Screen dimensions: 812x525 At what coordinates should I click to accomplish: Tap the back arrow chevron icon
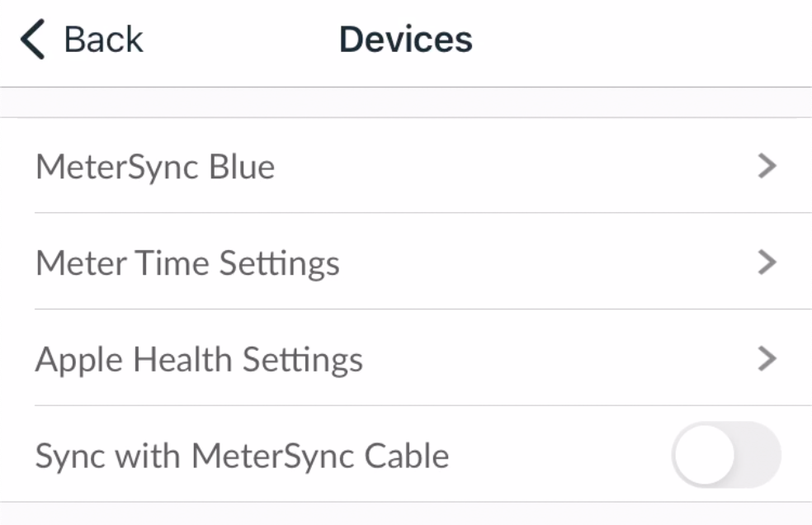pyautogui.click(x=33, y=40)
